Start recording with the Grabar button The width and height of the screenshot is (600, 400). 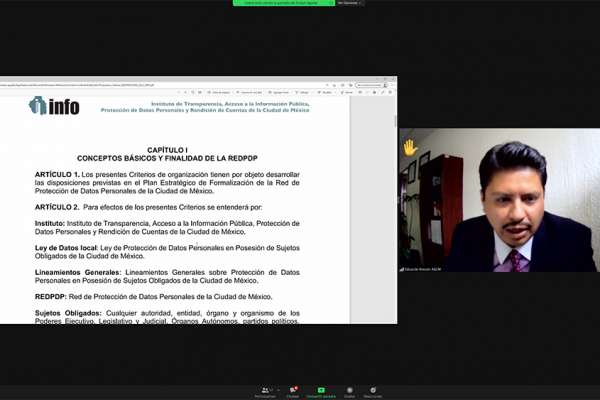point(349,392)
